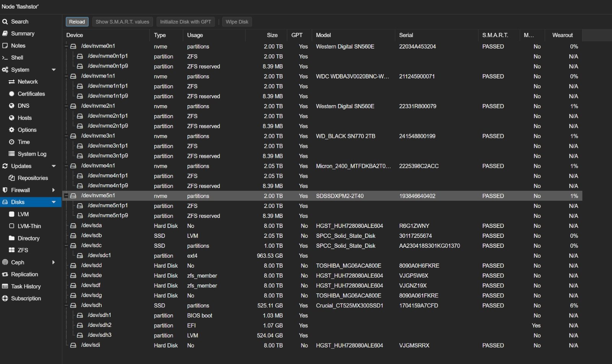Screen dimensions: 612x364
Task: Collapse the Updates section arrow
Action: 54,166
